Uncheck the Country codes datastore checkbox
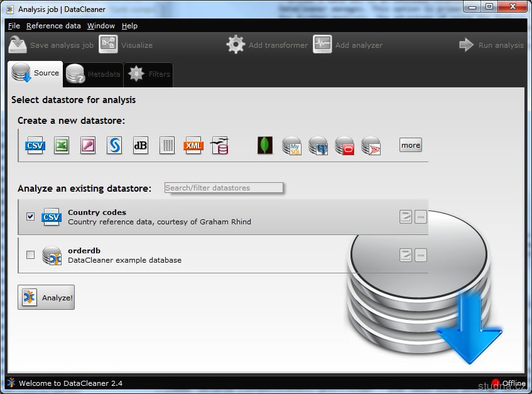Image resolution: width=532 pixels, height=394 pixels. click(x=31, y=216)
